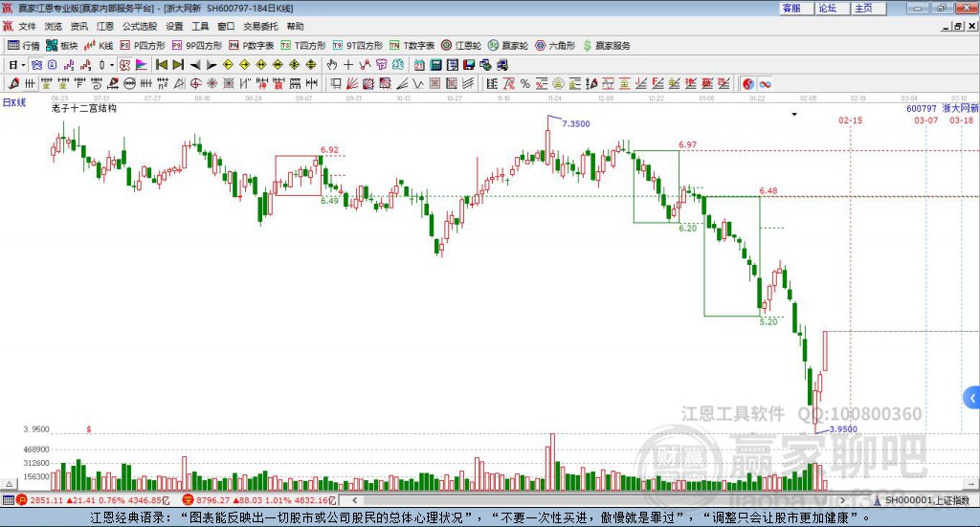
Task: Open the 帮助 menu
Action: 295,26
